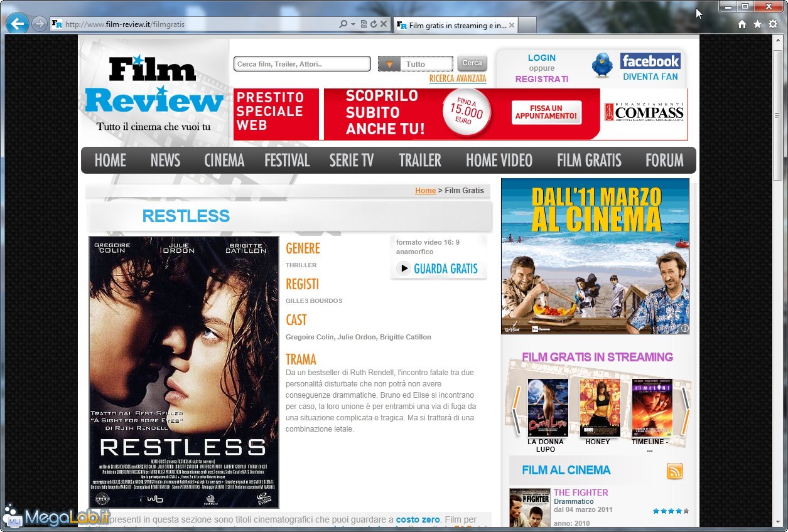The height and width of the screenshot is (532, 788).
Task: Click the star rating for The Fighter
Action: coord(671,511)
